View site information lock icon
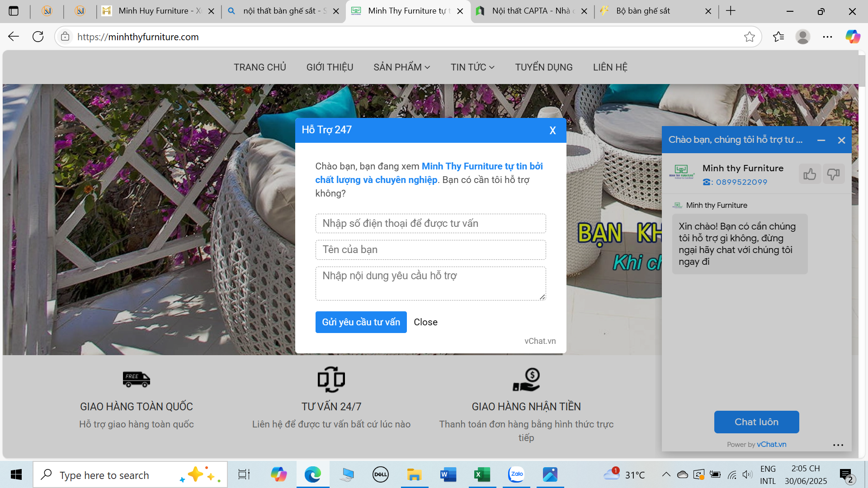 (65, 37)
